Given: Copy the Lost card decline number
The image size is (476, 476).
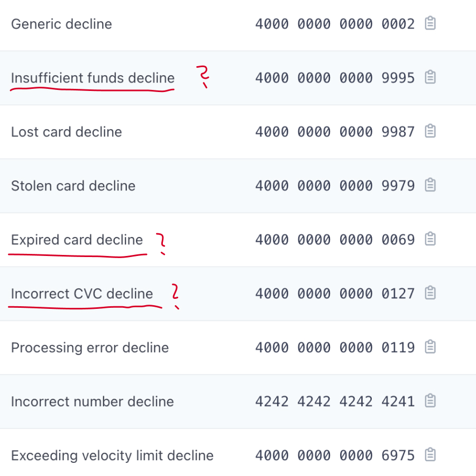Looking at the screenshot, I should coord(431,132).
